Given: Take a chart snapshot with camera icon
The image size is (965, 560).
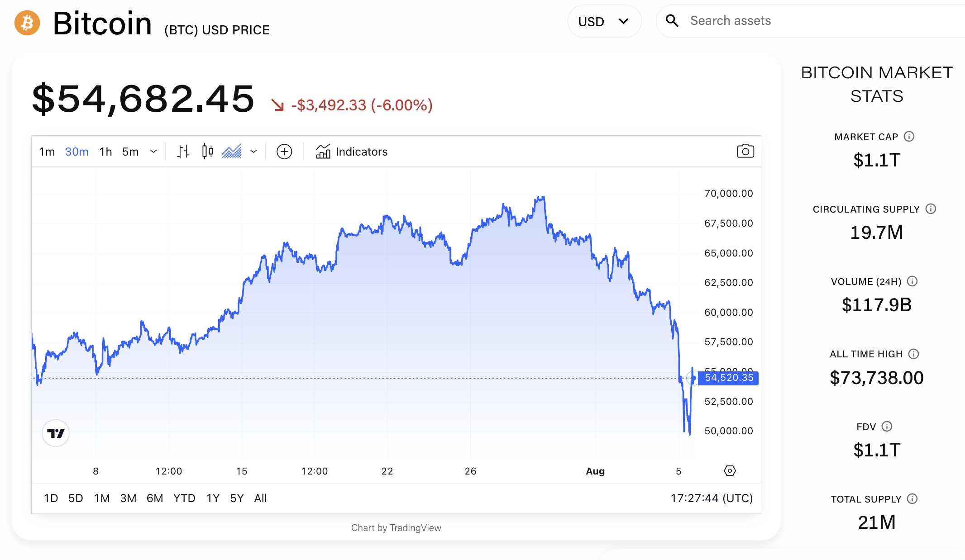Looking at the screenshot, I should pyautogui.click(x=745, y=151).
